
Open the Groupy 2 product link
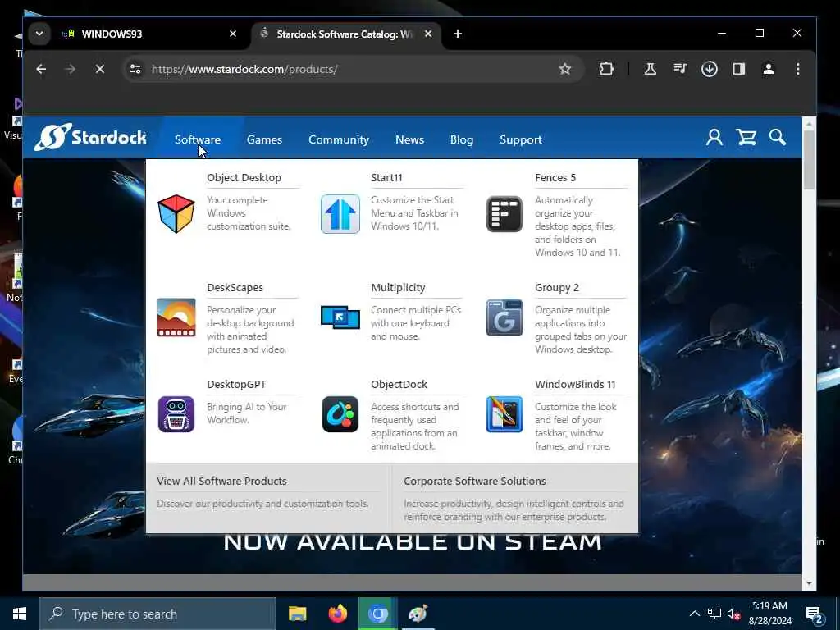[557, 287]
